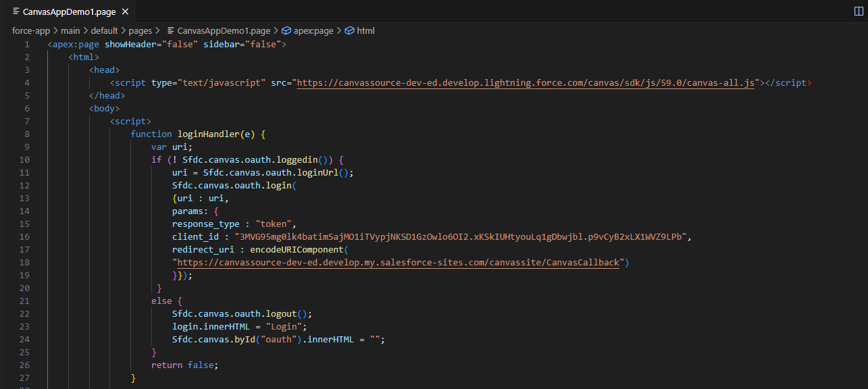This screenshot has width=868, height=389.
Task: Click "main" in the breadcrumb path
Action: (x=70, y=30)
